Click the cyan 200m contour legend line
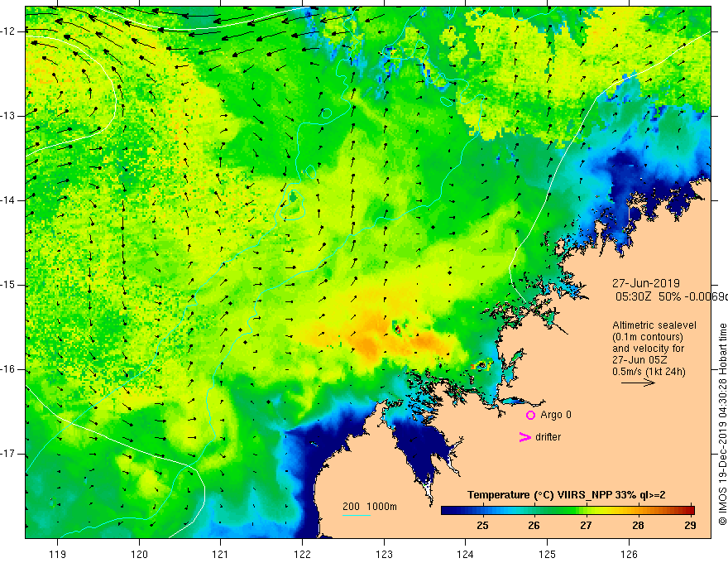The width and height of the screenshot is (728, 563). [356, 515]
